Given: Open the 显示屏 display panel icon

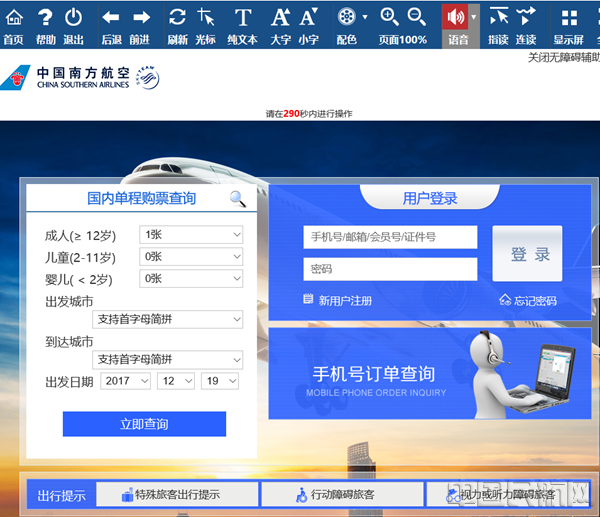Looking at the screenshot, I should pos(569,18).
